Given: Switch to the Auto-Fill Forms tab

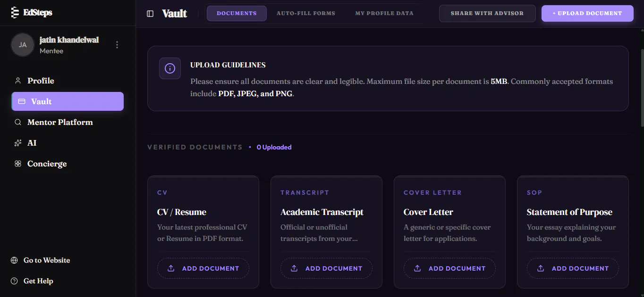Looking at the screenshot, I should [x=306, y=13].
